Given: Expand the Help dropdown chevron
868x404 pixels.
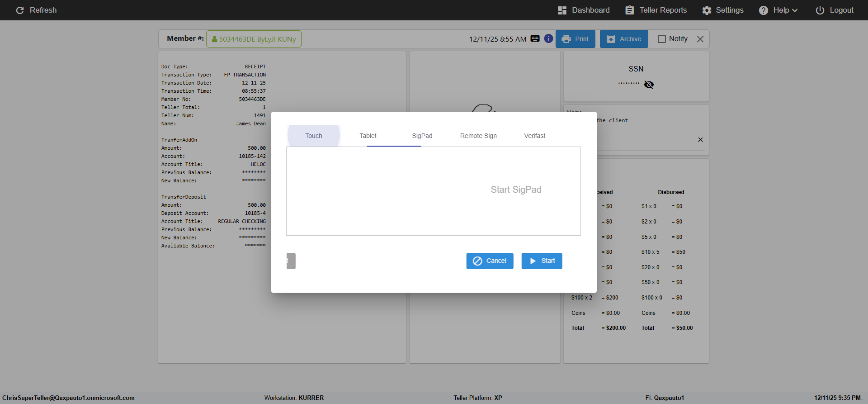Looking at the screenshot, I should (795, 10).
